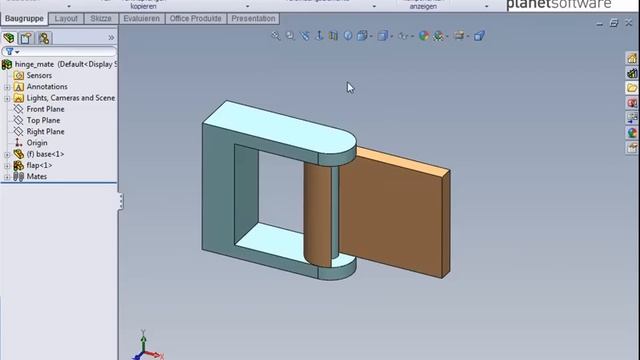Open the filter dropdown arrow
The image size is (640, 360).
17,52
